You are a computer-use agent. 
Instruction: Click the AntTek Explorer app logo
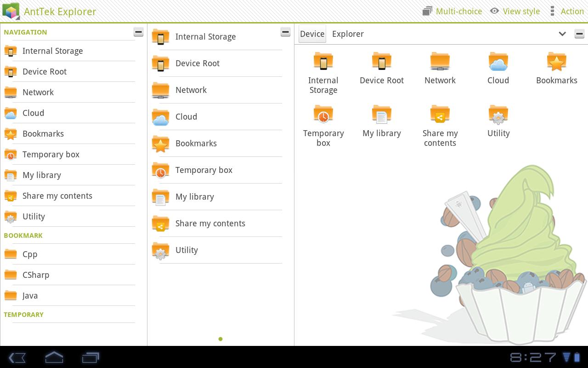pyautogui.click(x=11, y=11)
